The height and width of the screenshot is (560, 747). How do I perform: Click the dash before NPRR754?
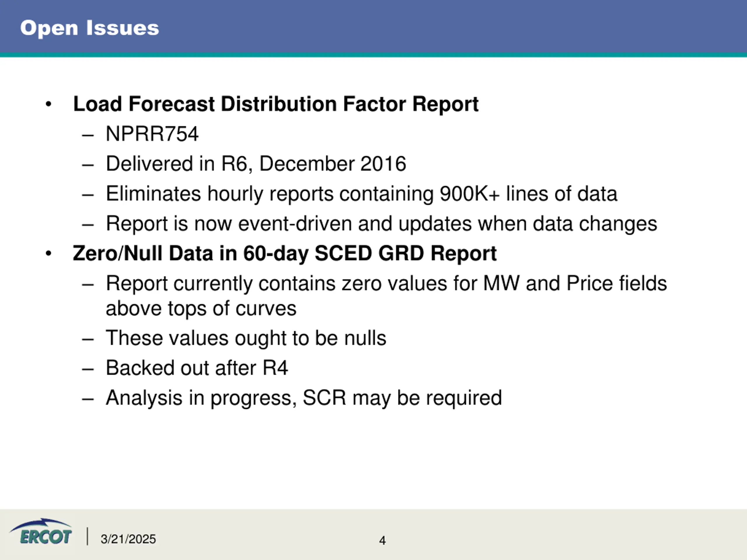click(88, 136)
